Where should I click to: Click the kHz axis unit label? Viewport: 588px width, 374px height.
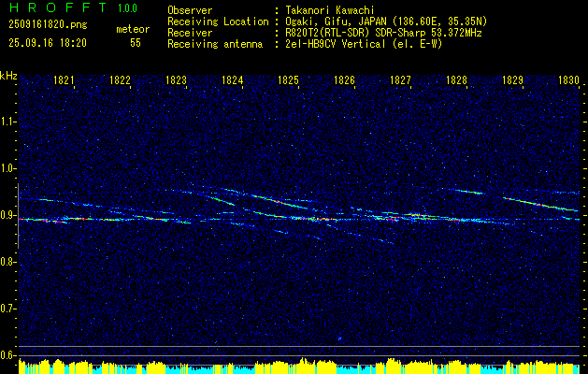pyautogui.click(x=8, y=76)
